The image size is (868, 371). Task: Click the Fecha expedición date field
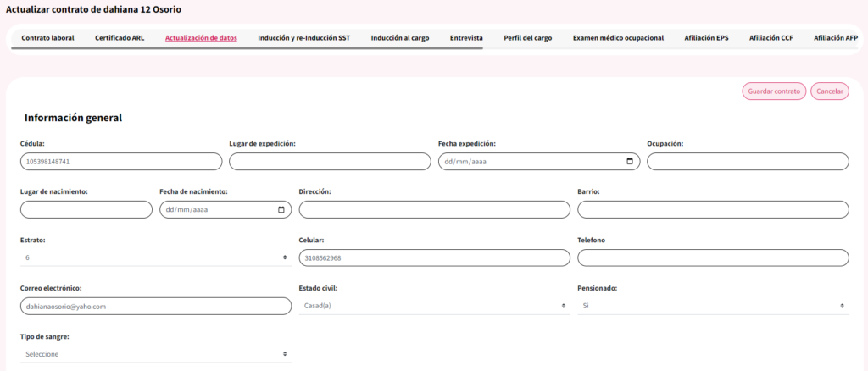pyautogui.click(x=538, y=162)
